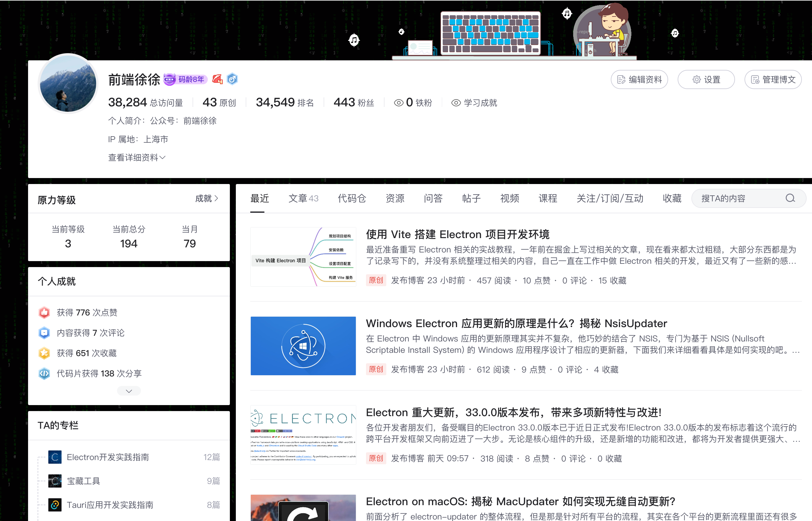Open article 使用 Vite 搭建 Electron 项目开发环境
Viewport: 812px width, 521px height.
click(458, 235)
